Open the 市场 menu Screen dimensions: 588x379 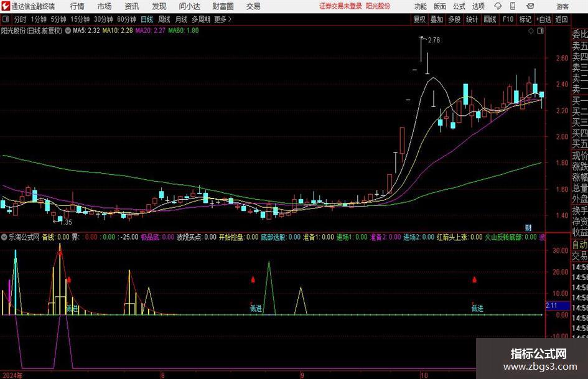click(x=105, y=6)
